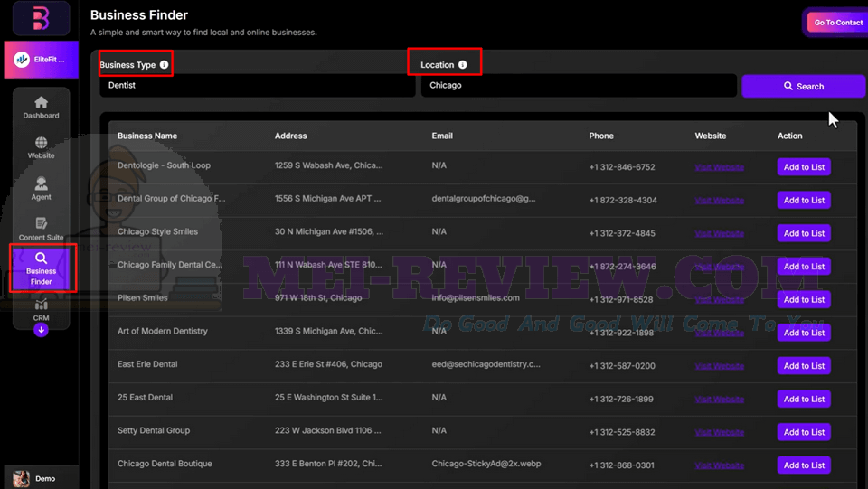Add Chicago Dental Boutique to list
This screenshot has width=868, height=489.
coord(804,465)
